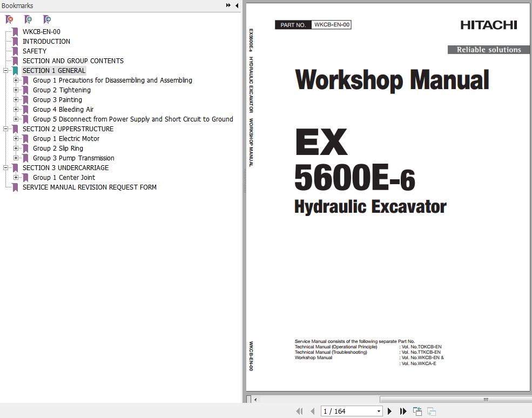Go to the previous page

[313, 411]
